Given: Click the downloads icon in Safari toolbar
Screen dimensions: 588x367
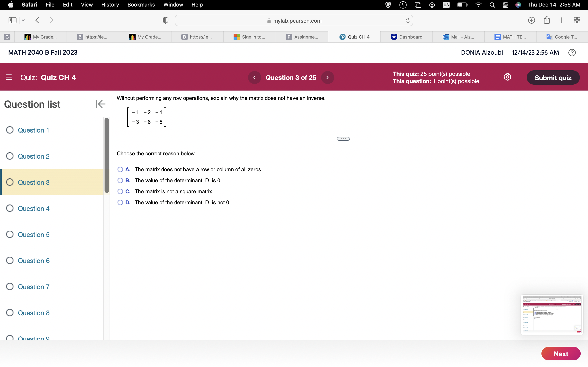Looking at the screenshot, I should tap(531, 20).
